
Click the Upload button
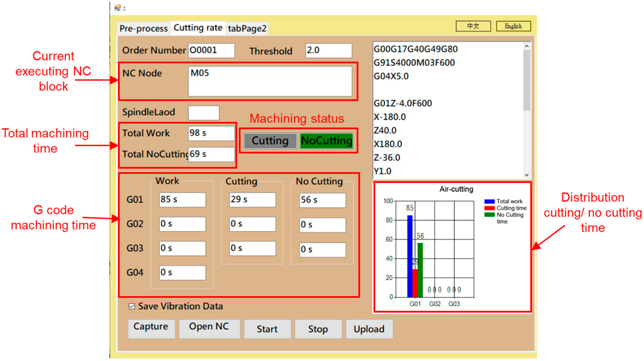pyautogui.click(x=369, y=329)
